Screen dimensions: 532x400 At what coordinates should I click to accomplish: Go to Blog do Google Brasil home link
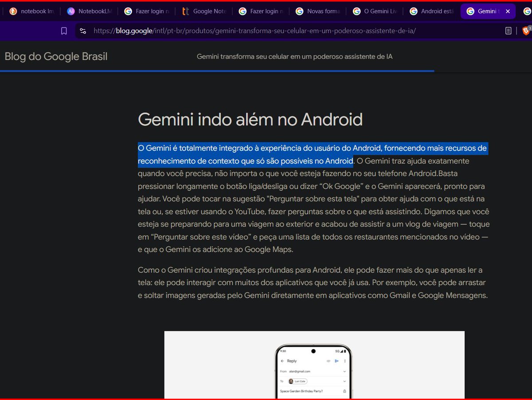(56, 56)
